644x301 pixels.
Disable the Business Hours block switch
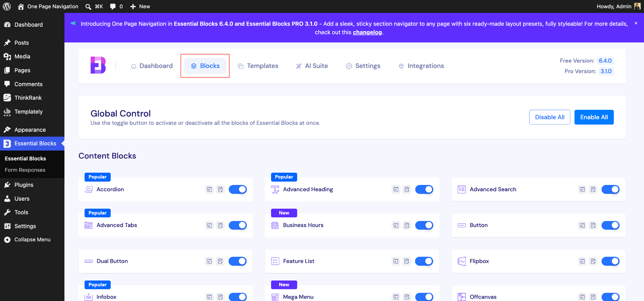tap(424, 225)
